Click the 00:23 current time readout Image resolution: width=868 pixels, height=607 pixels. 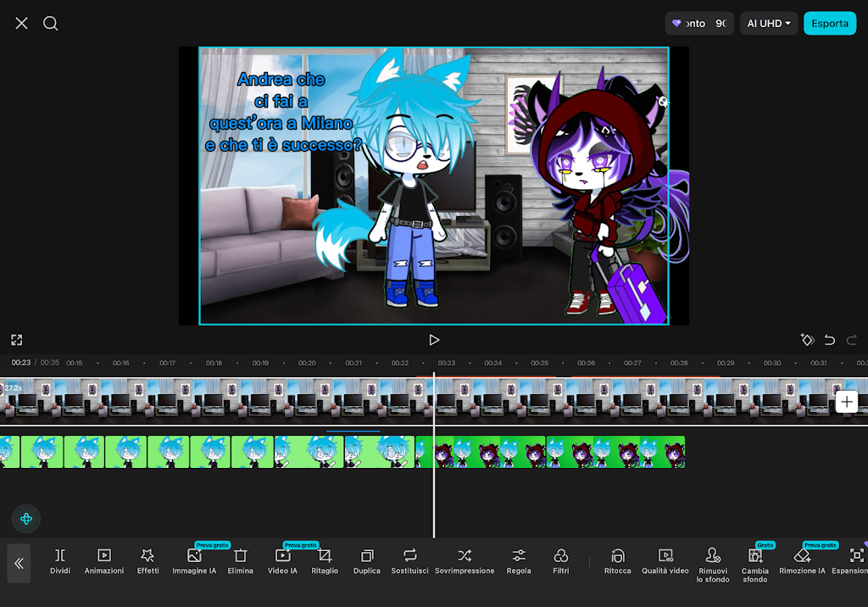tap(21, 363)
